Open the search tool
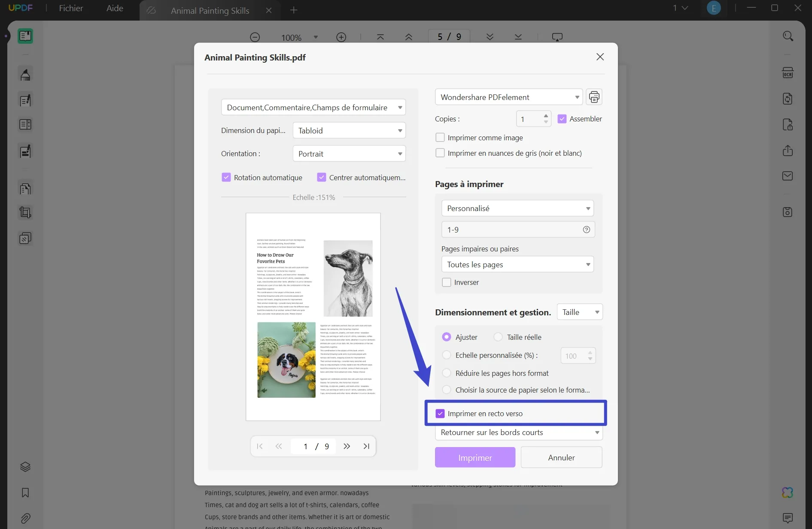 point(788,36)
